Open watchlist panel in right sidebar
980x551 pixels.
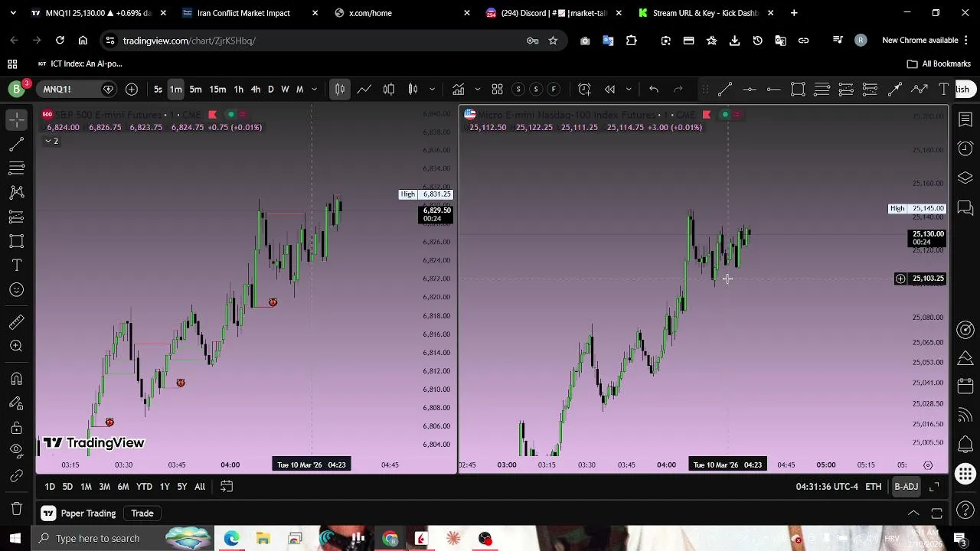coord(965,119)
